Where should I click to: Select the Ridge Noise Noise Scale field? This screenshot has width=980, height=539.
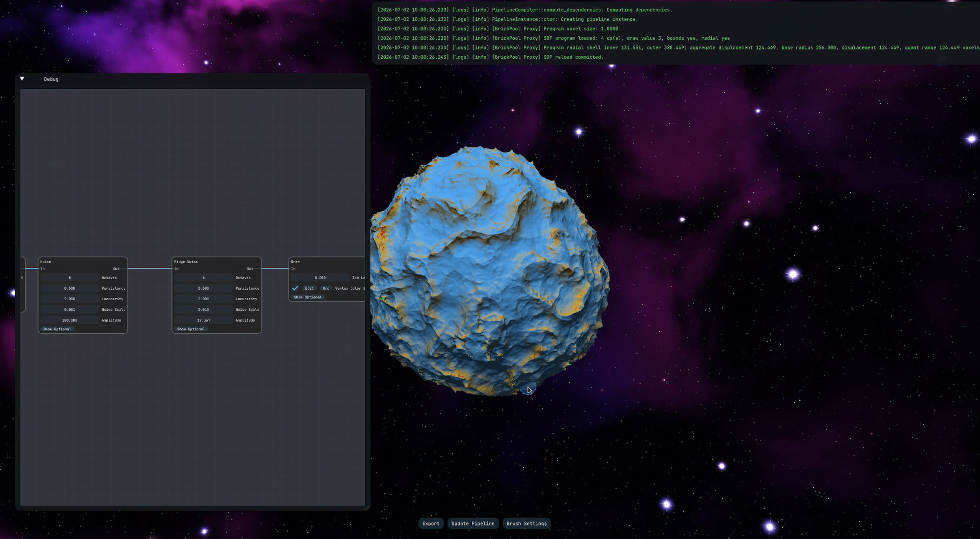(x=204, y=310)
